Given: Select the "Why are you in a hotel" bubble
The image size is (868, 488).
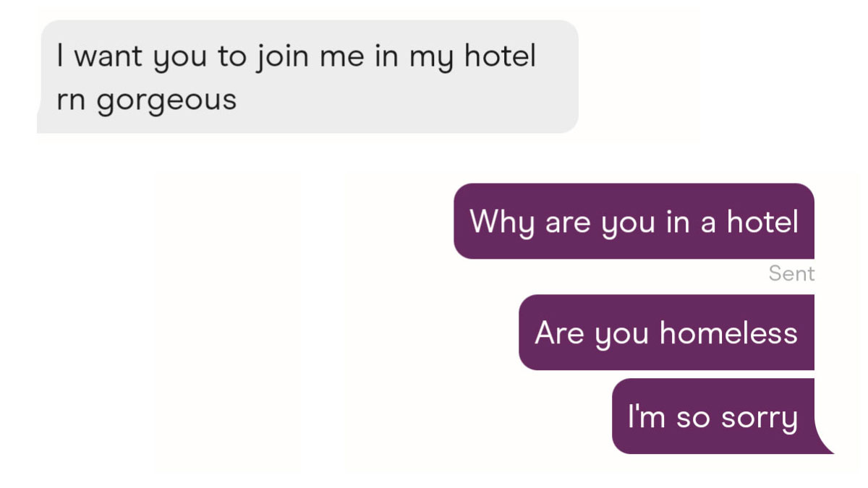Looking at the screenshot, I should pyautogui.click(x=634, y=221).
